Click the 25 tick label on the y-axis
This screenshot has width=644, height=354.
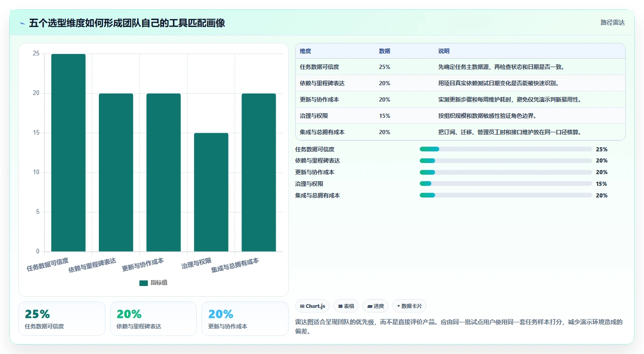coord(36,54)
